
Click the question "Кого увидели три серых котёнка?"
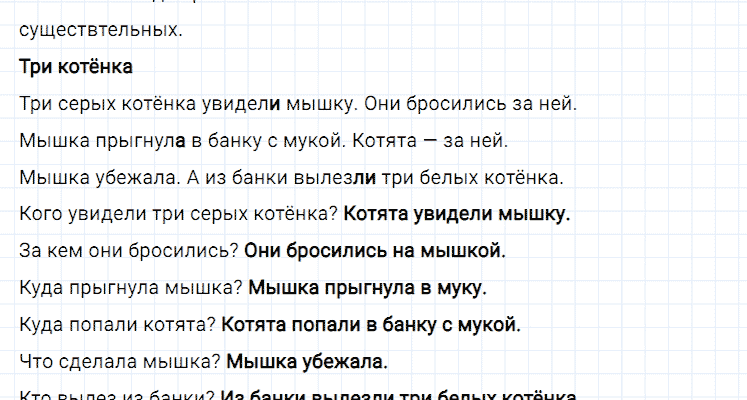point(178,214)
